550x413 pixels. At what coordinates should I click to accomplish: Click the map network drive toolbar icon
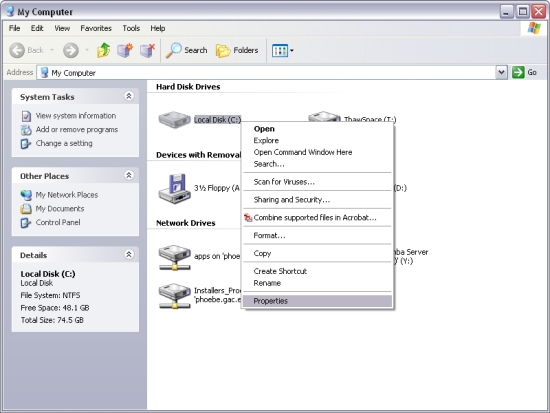tap(125, 51)
